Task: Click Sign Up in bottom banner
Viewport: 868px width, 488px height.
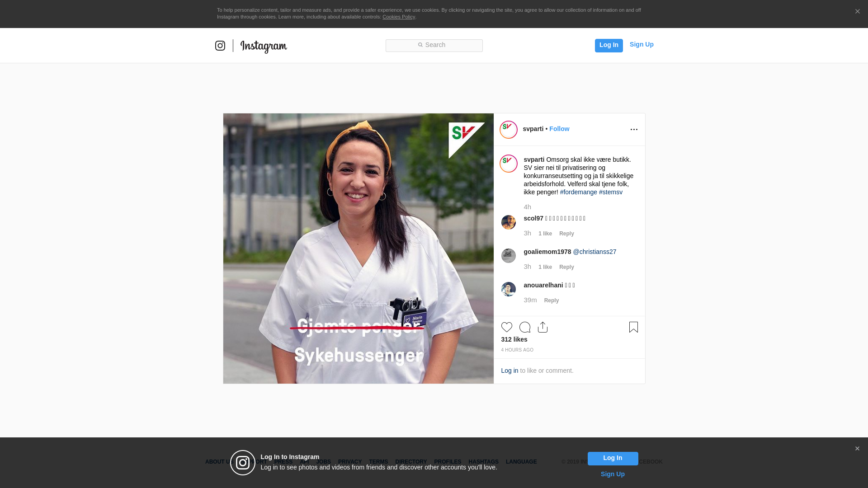Action: click(613, 474)
